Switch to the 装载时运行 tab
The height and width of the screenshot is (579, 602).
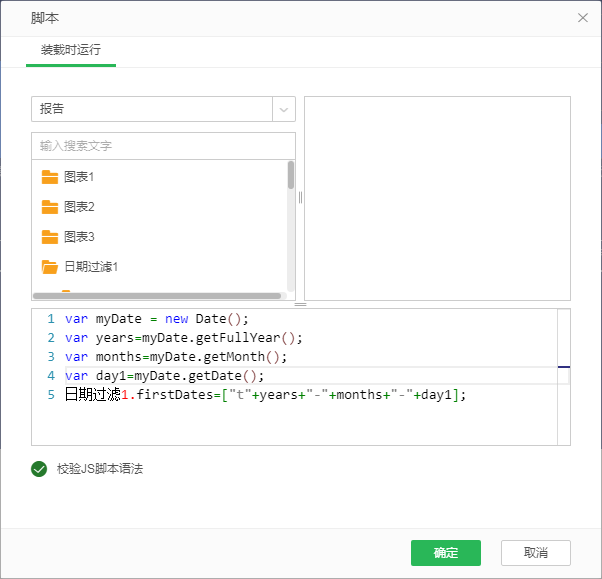[x=71, y=50]
